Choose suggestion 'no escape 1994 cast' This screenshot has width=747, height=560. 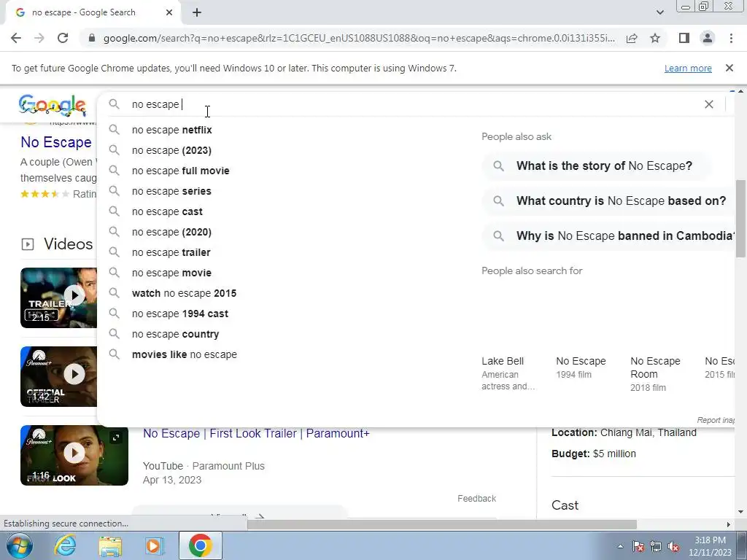(x=179, y=314)
